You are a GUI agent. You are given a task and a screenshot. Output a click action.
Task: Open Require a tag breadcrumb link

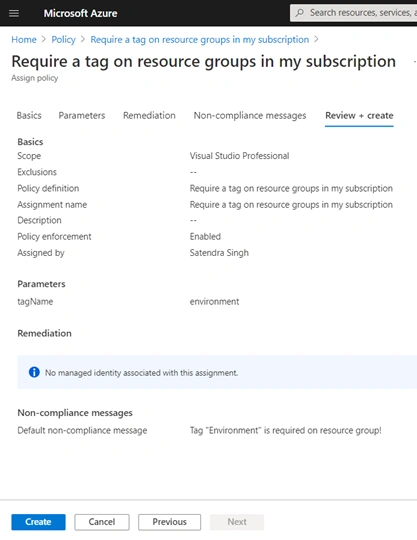pyautogui.click(x=200, y=40)
